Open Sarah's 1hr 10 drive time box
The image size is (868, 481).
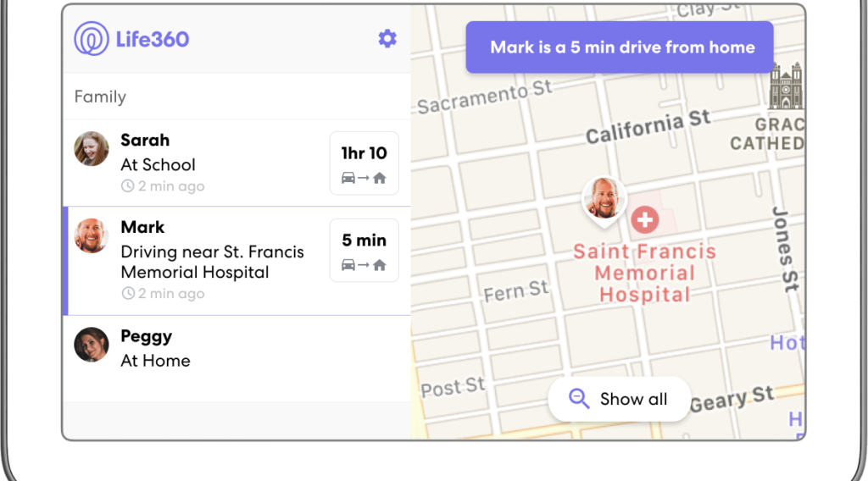[364, 163]
